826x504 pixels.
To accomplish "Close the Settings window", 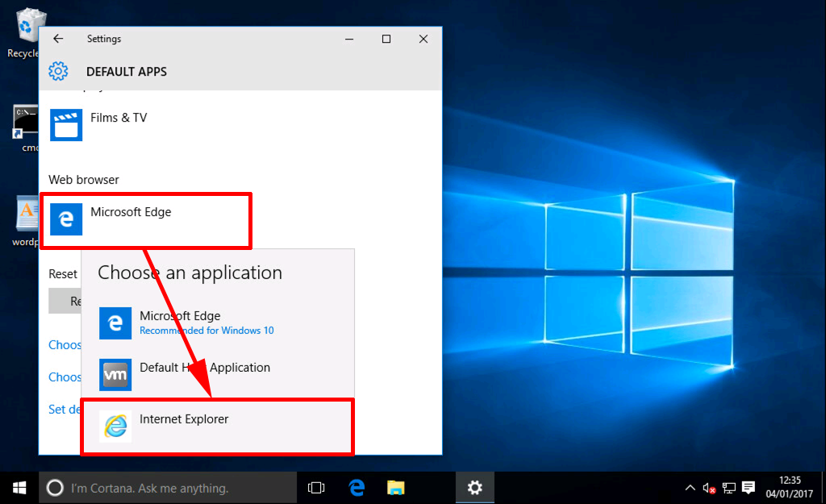I will click(x=423, y=39).
